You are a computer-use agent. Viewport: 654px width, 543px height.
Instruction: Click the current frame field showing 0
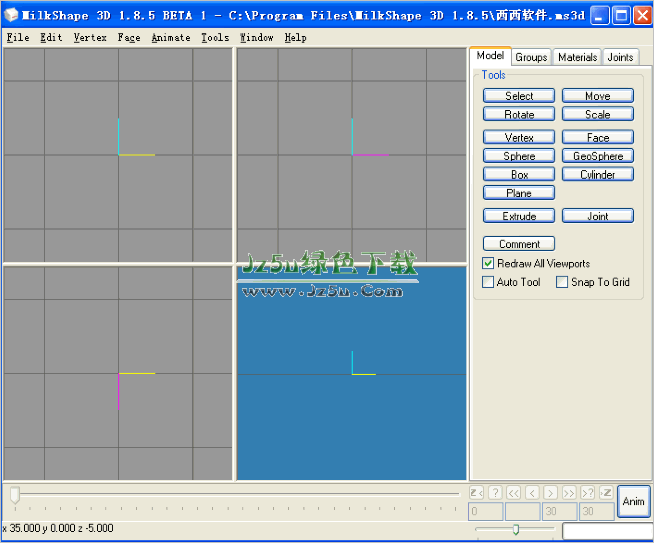point(485,511)
